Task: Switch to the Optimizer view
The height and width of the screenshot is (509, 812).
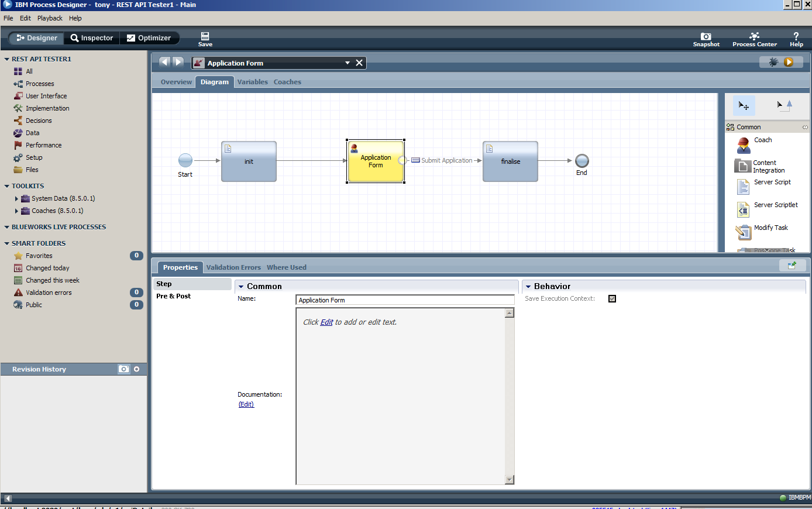Action: [149, 38]
